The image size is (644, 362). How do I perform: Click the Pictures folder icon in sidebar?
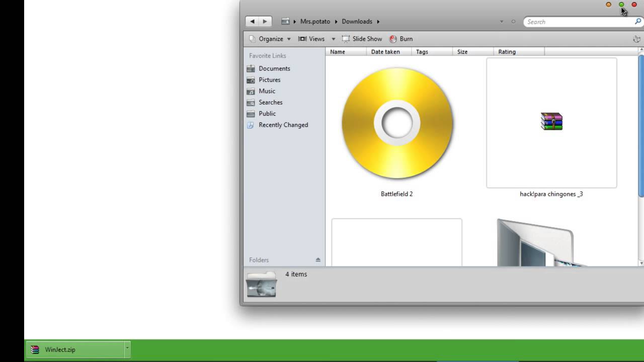point(251,80)
